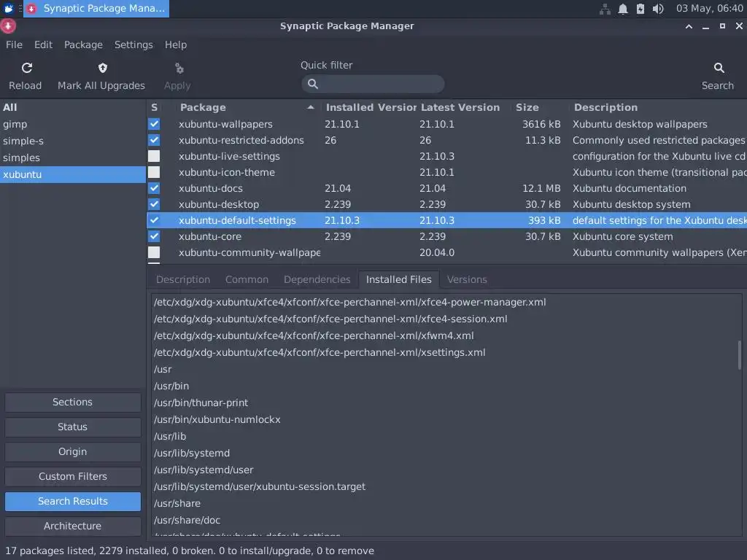Select the xubuntu-docs package name
747x560 pixels.
coord(211,188)
